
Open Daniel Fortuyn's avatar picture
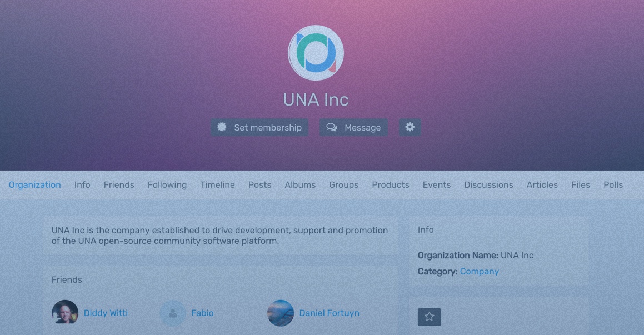click(x=281, y=313)
